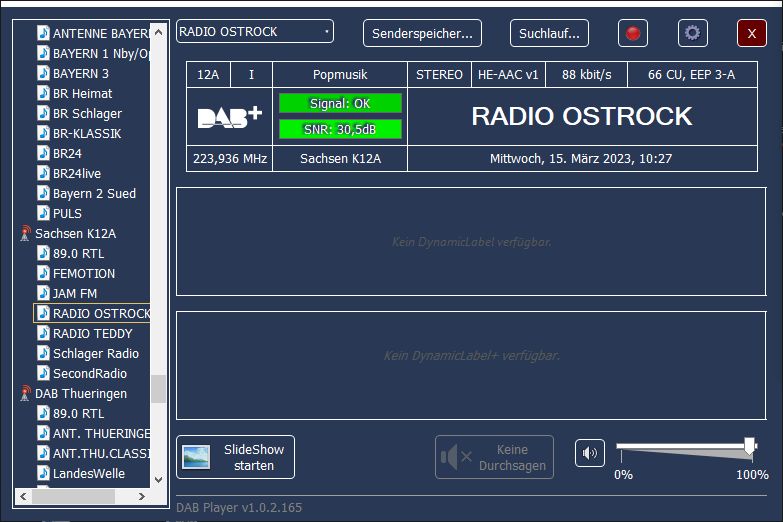Click the DAB Thueringen antenna icon
This screenshot has height=522, width=783.
coord(25,393)
